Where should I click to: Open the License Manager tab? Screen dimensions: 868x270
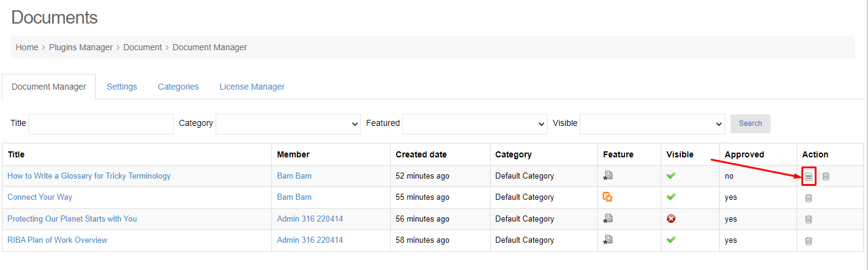click(x=252, y=87)
